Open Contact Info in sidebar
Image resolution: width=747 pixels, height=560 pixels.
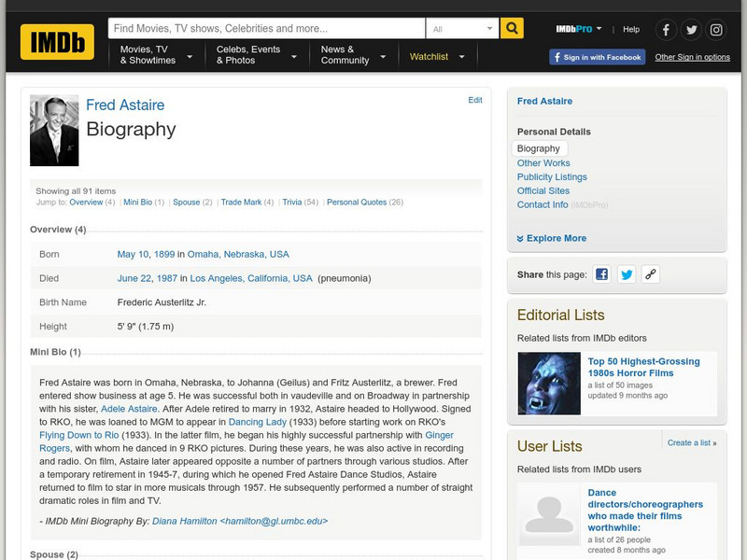(543, 204)
